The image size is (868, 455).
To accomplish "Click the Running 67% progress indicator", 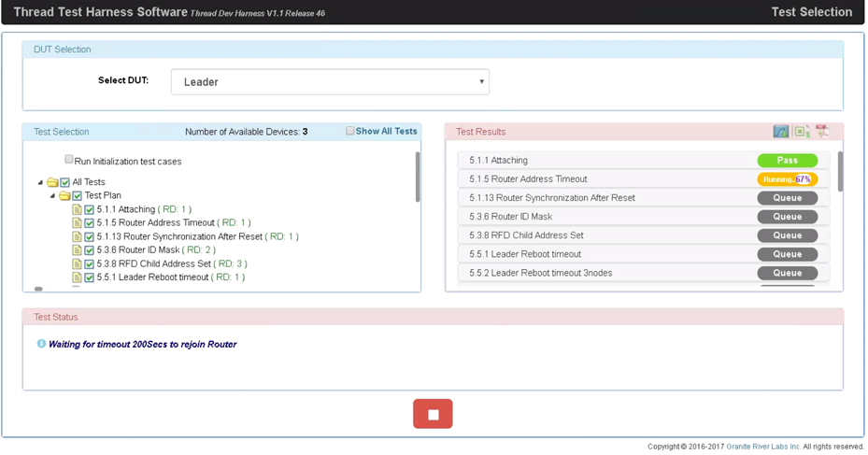I will click(787, 179).
